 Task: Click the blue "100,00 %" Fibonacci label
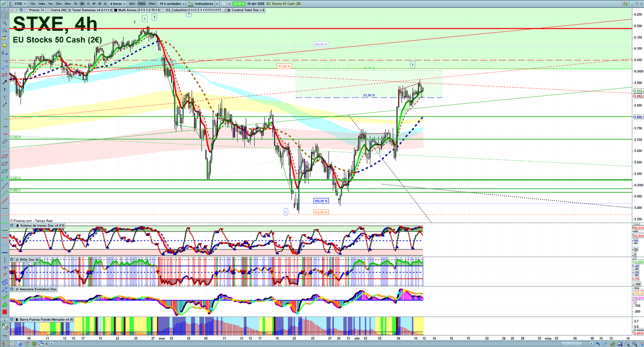click(321, 201)
